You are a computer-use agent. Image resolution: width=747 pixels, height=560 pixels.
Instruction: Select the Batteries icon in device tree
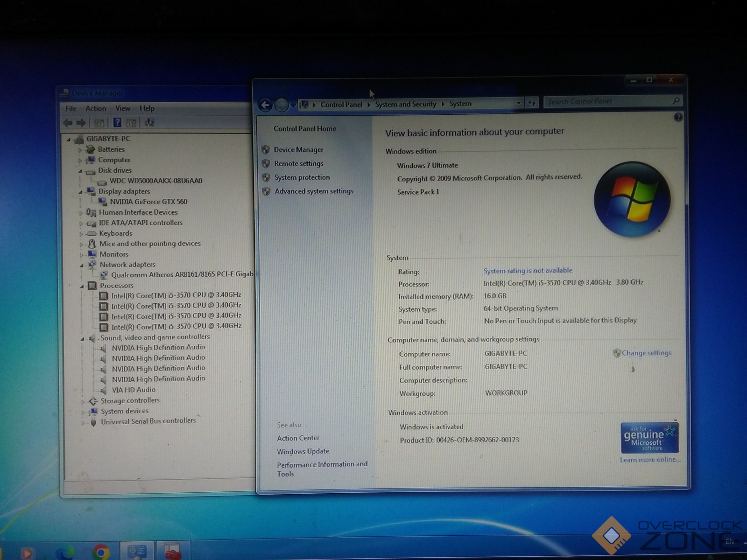pyautogui.click(x=90, y=149)
